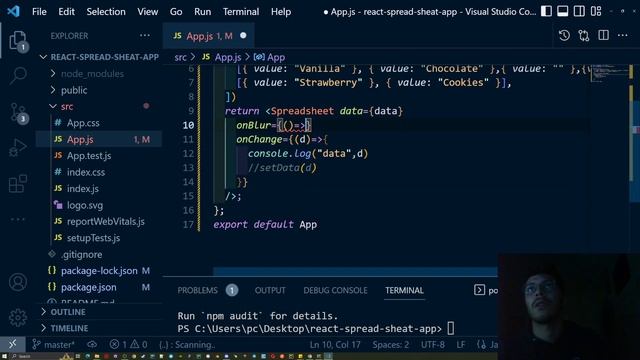
Task: Open the Run and Debug view
Action: coord(18,148)
